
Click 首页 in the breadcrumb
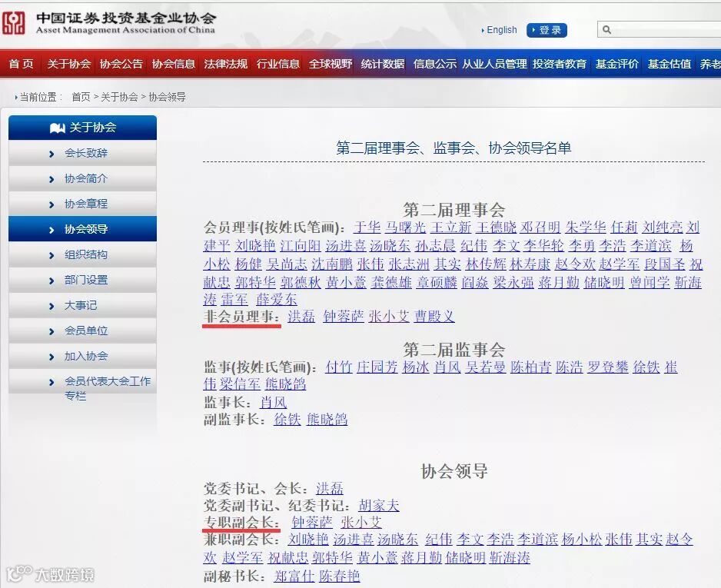tap(81, 97)
